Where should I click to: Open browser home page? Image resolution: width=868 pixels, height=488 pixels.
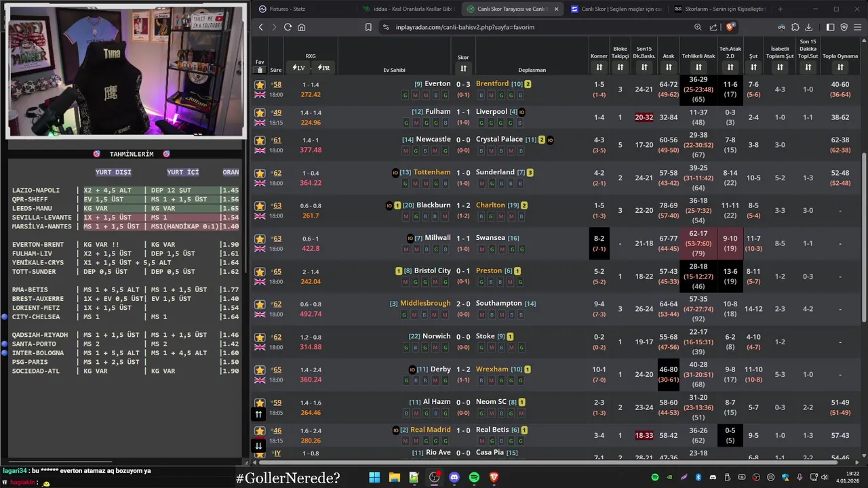point(302,27)
